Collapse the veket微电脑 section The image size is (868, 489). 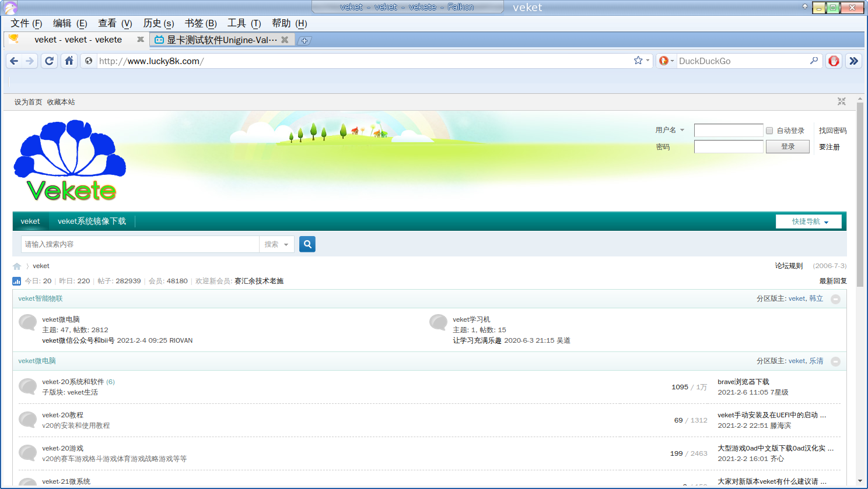pyautogui.click(x=835, y=361)
